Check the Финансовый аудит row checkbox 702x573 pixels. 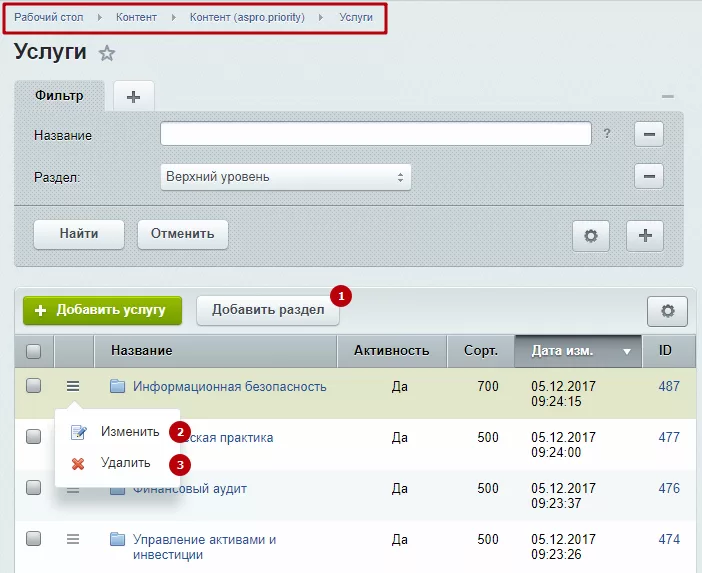point(34,487)
